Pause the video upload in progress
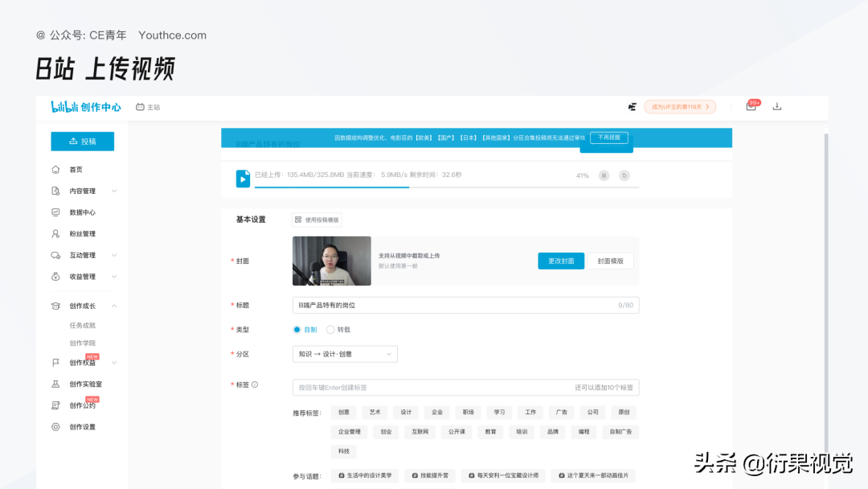The width and height of the screenshot is (868, 489). coord(604,175)
